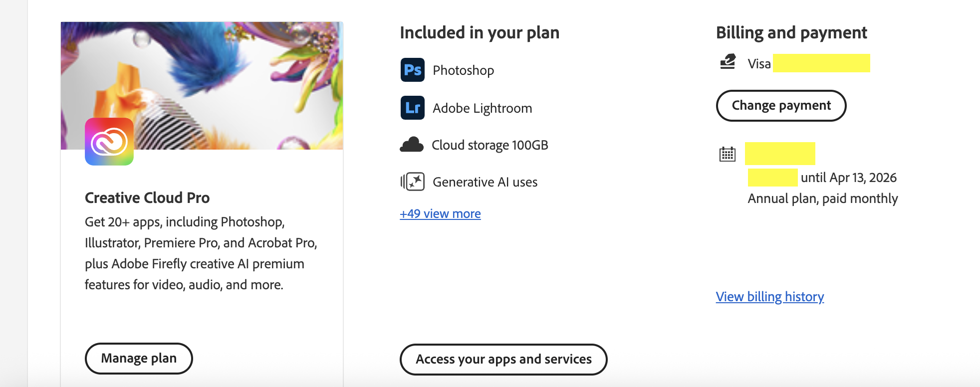Click the payment card icon beside Visa
The image size is (980, 387).
click(x=728, y=62)
